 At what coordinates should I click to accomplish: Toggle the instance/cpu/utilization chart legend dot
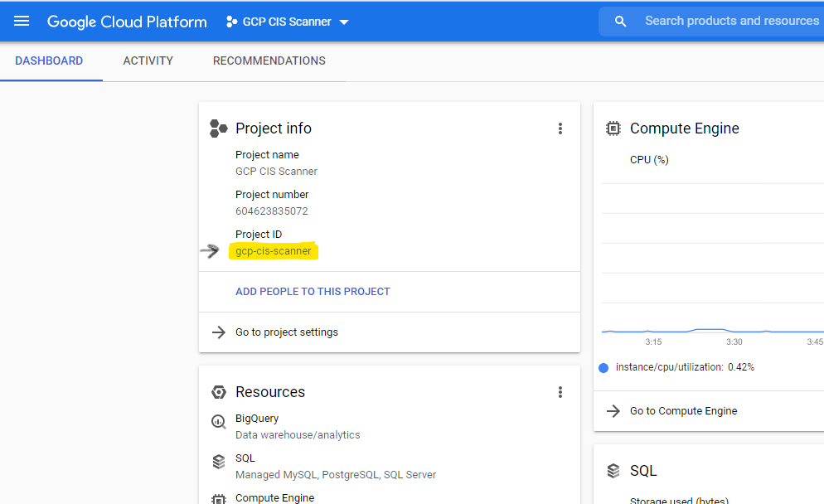[603, 366]
